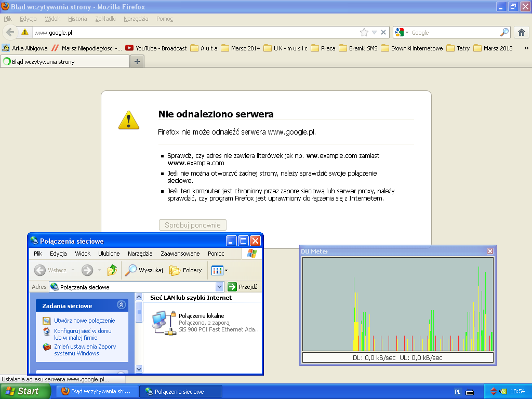Screen dimensions: 532x399
Task: Click the Wyszukaj search toolbar button
Action: point(144,270)
